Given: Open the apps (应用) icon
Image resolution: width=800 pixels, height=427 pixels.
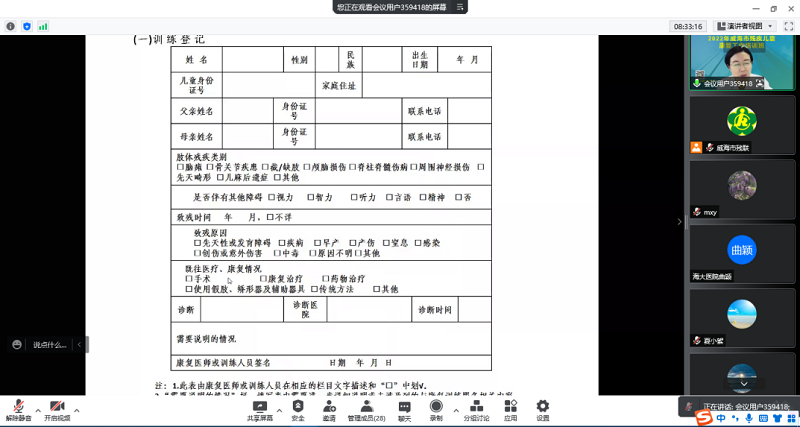Looking at the screenshot, I should pos(511,406).
